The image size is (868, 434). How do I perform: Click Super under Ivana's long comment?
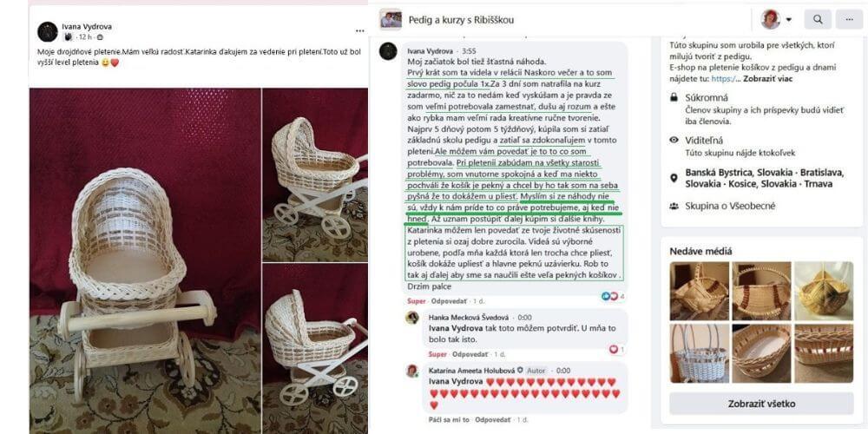417,301
